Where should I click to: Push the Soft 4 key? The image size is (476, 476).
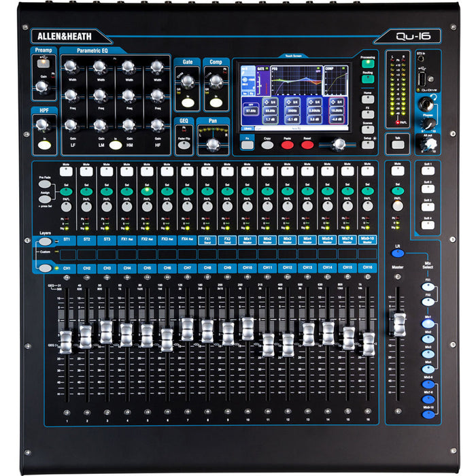click(x=428, y=225)
